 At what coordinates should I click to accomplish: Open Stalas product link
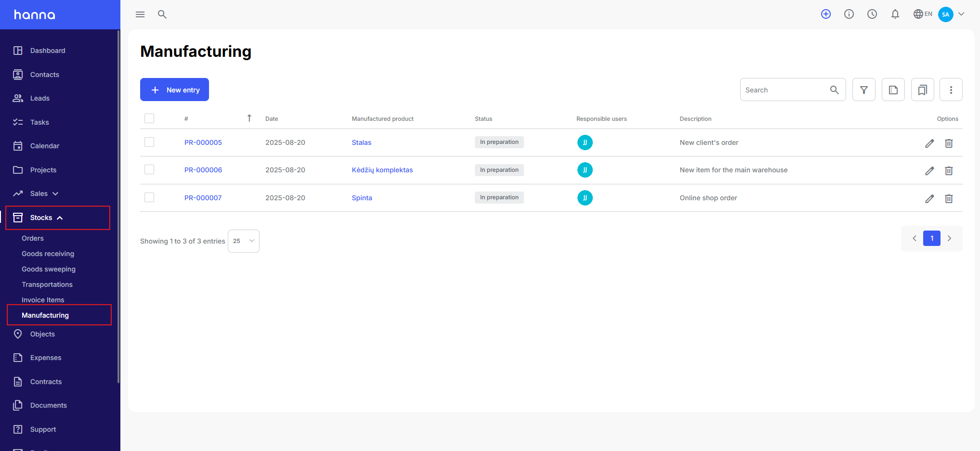362,142
